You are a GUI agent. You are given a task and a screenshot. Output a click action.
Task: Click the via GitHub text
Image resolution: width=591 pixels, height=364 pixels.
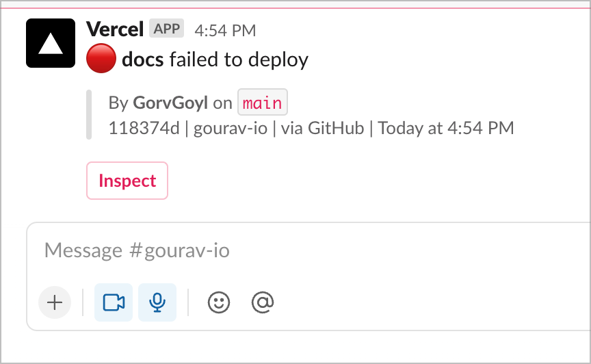tap(322, 128)
